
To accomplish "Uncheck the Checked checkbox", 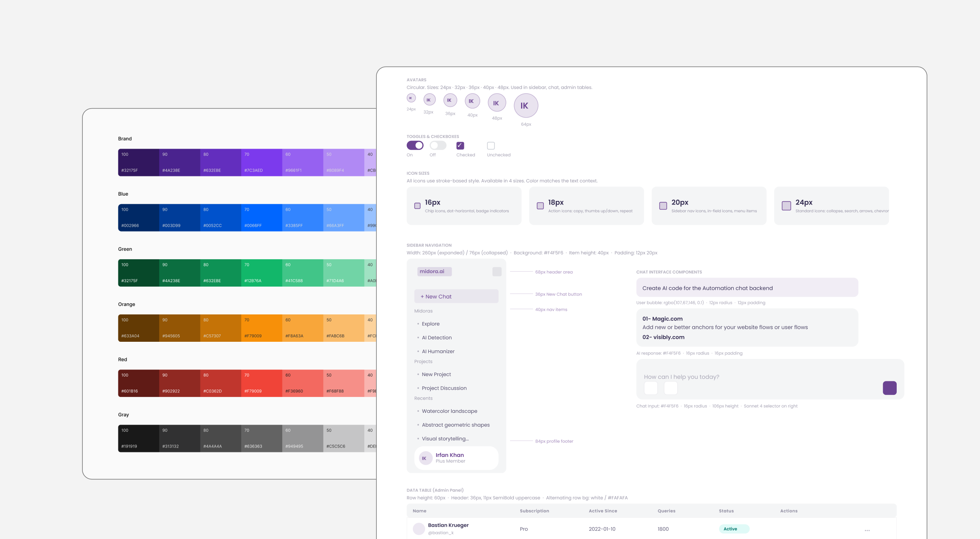I will pos(460,145).
